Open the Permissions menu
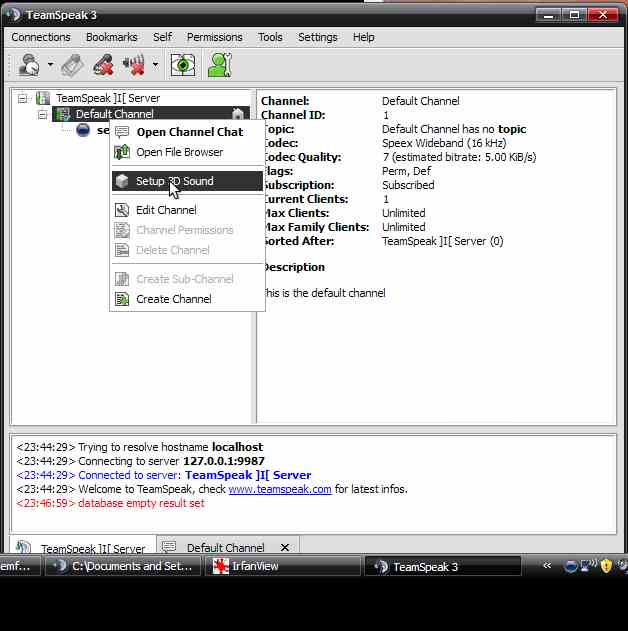Screen dimensions: 628x631 tap(214, 37)
